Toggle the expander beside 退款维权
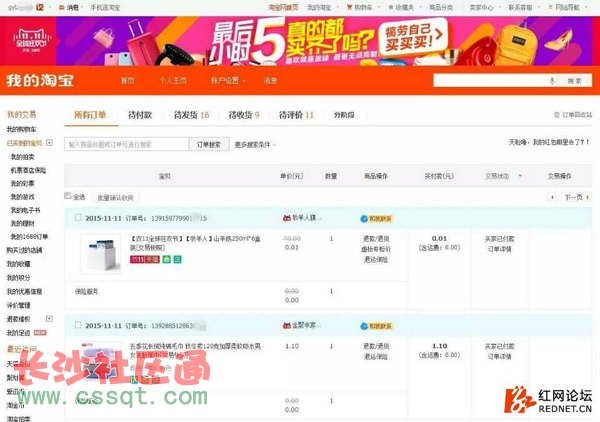 tap(49, 318)
